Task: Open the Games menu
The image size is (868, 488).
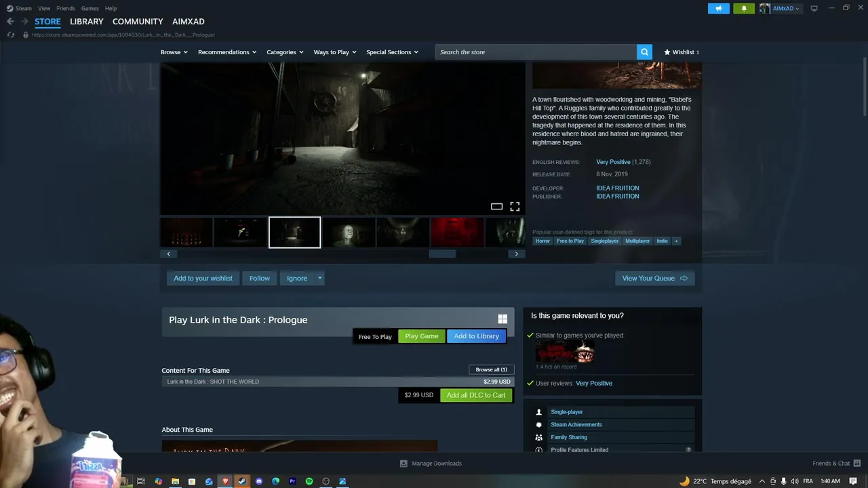Action: click(90, 8)
